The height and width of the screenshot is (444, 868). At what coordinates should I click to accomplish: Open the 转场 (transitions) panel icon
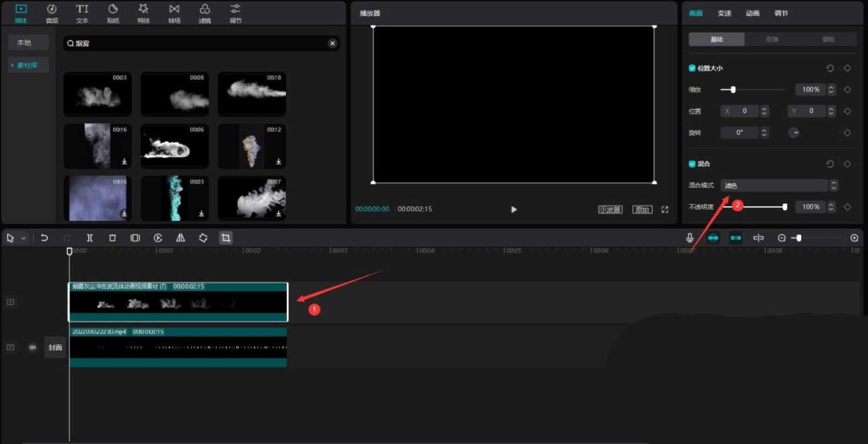(x=174, y=12)
